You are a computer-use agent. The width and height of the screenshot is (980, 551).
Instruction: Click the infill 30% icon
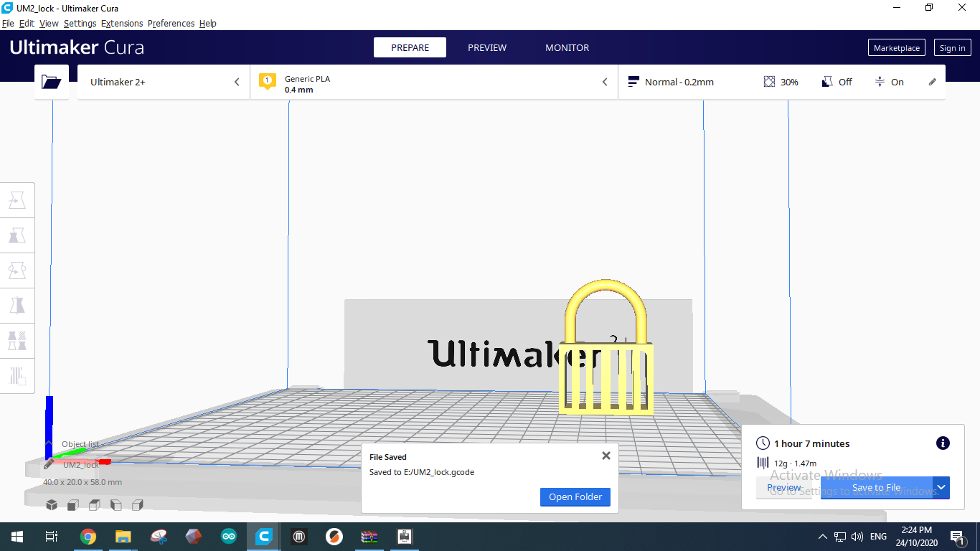click(x=770, y=82)
